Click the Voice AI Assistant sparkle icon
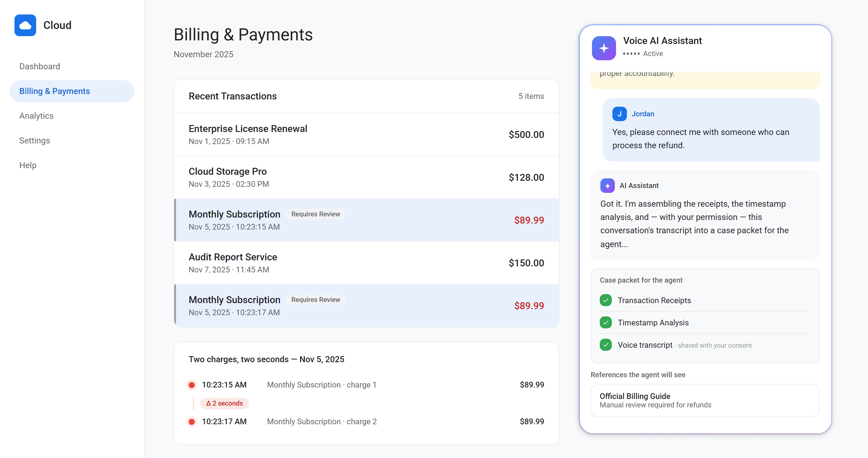The height and width of the screenshot is (458, 868). (x=604, y=48)
